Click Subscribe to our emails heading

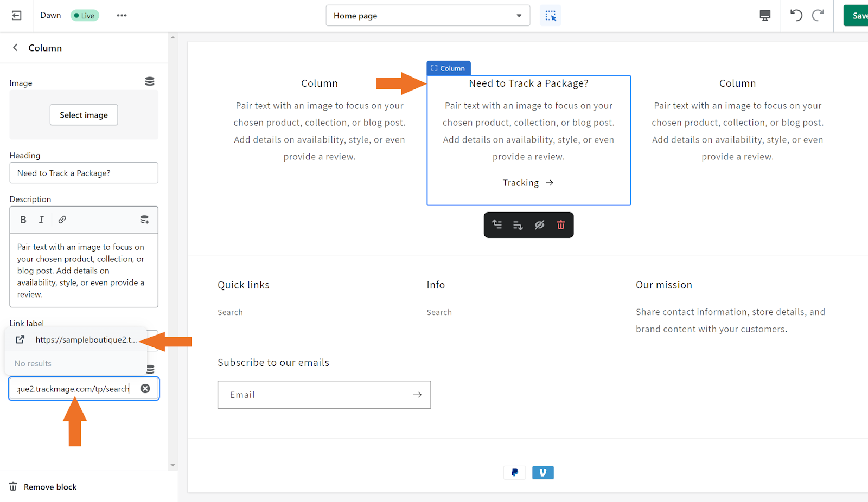pyautogui.click(x=273, y=363)
